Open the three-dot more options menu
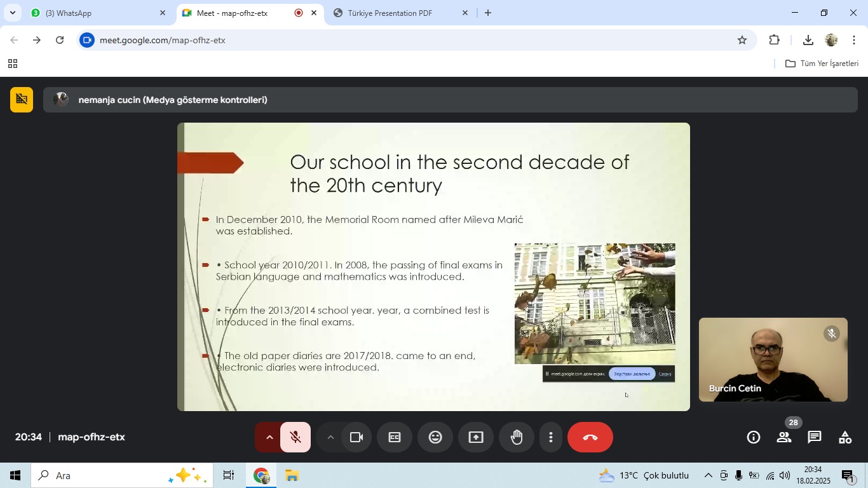Viewport: 868px width, 488px height. click(551, 437)
